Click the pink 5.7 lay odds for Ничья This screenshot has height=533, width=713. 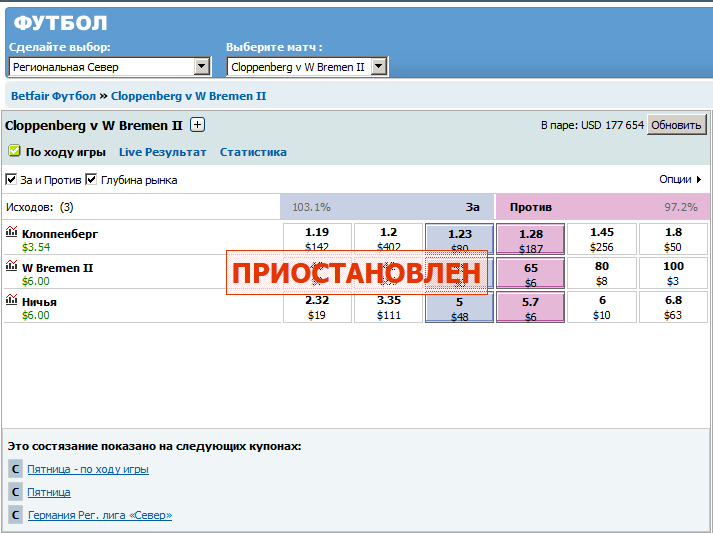[530, 308]
